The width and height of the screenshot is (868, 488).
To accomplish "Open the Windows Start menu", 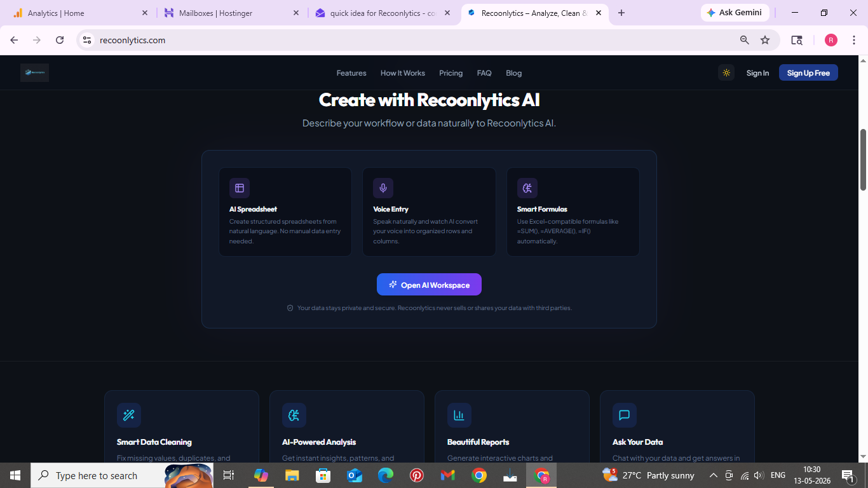I will coord(15,475).
